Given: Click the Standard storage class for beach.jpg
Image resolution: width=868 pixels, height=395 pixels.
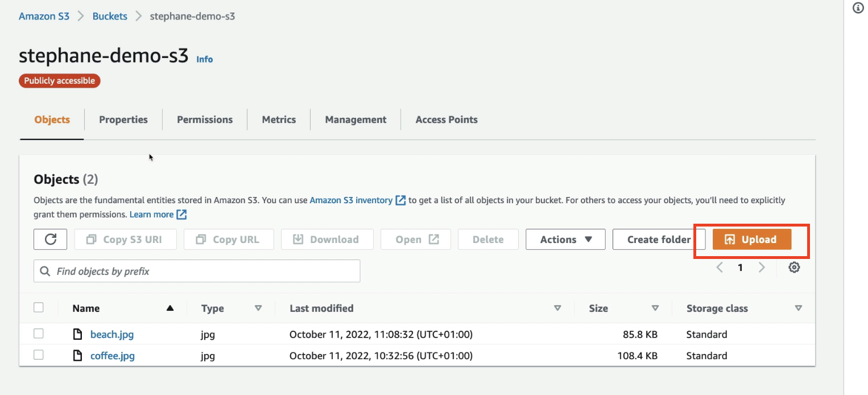Looking at the screenshot, I should [x=706, y=334].
